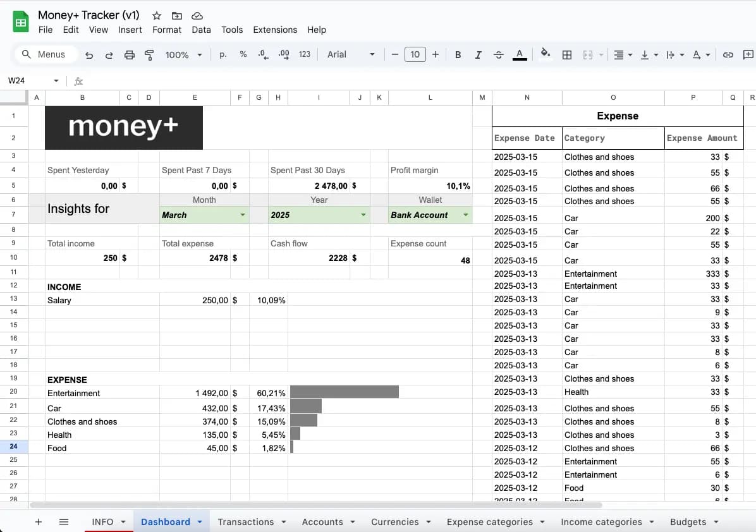Toggle strikethrough formatting
756x532 pixels.
(499, 55)
